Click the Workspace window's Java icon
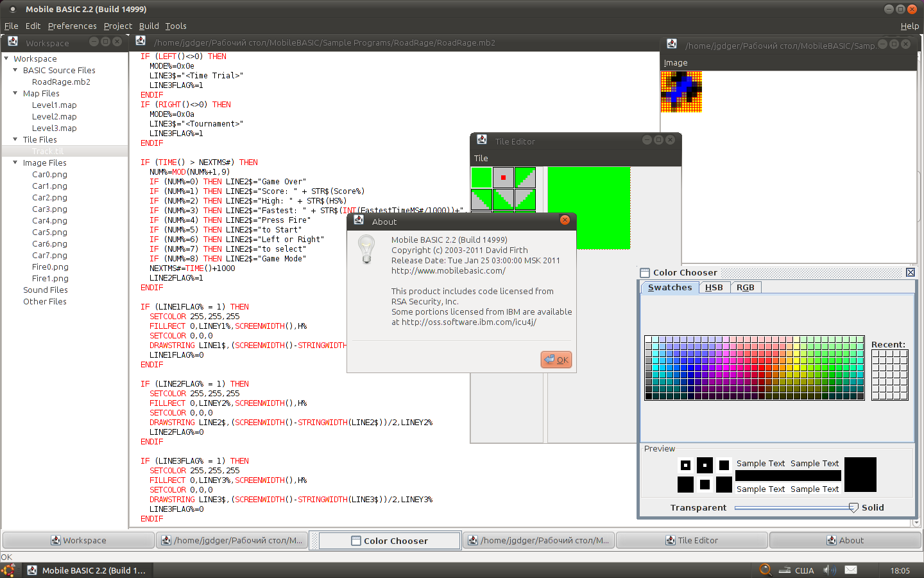This screenshot has height=578, width=924. click(x=13, y=42)
